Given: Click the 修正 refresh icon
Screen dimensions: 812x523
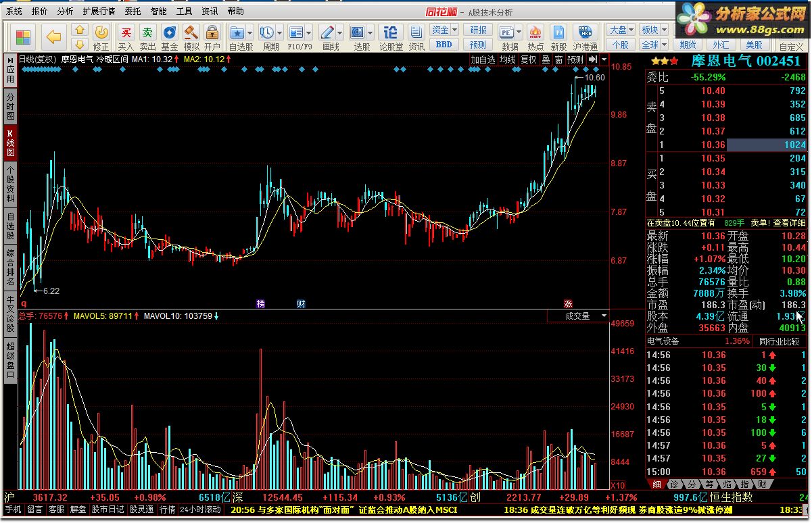Looking at the screenshot, I should (101, 37).
